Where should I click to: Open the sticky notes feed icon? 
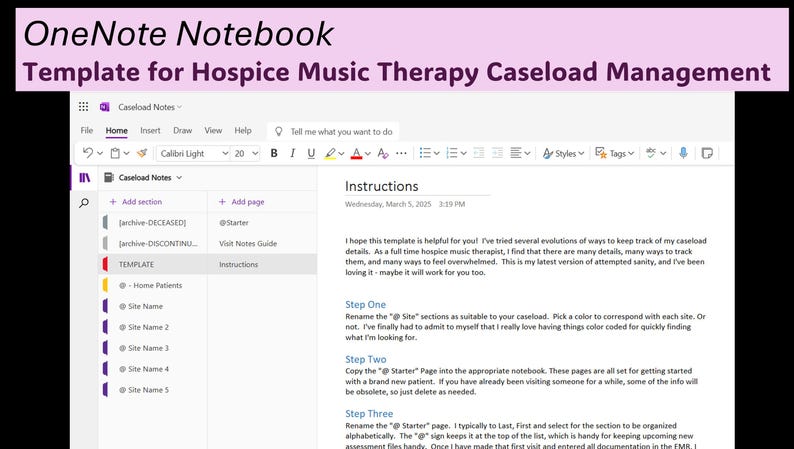(x=707, y=153)
